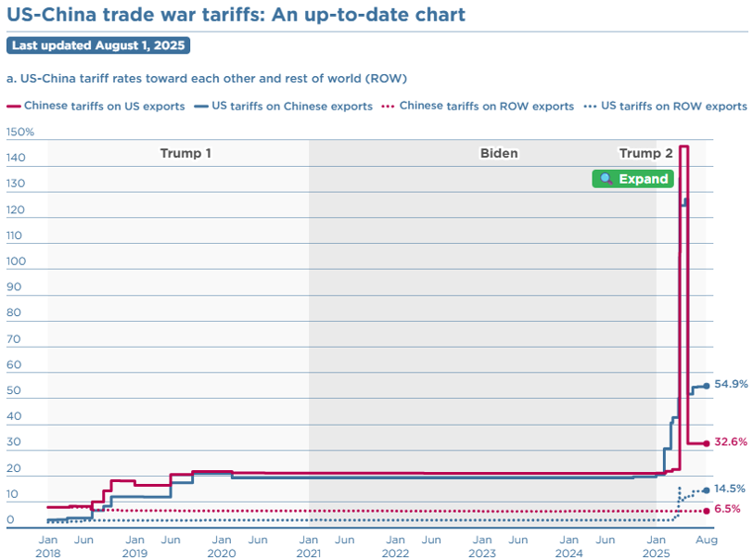Select the blue 54.9% endpoint dot
This screenshot has width=753, height=560.
point(707,386)
